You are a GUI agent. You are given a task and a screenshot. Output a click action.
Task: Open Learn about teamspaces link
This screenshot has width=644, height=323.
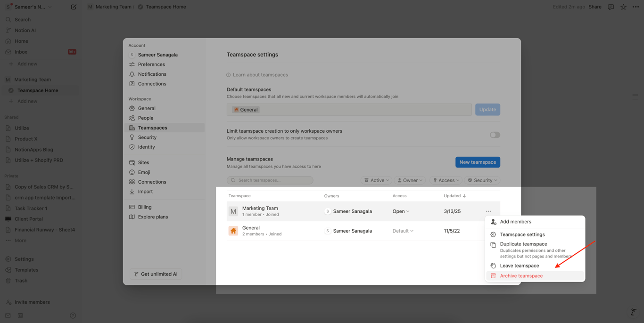tap(260, 75)
